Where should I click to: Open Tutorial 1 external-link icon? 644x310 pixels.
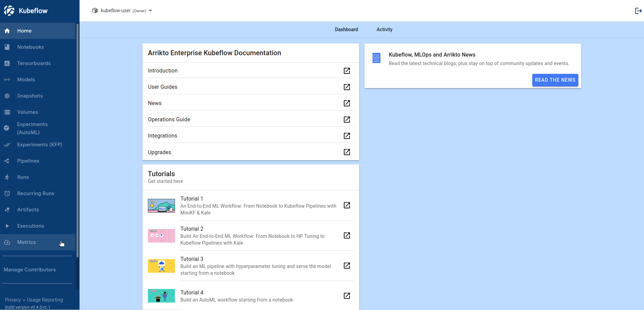click(347, 205)
